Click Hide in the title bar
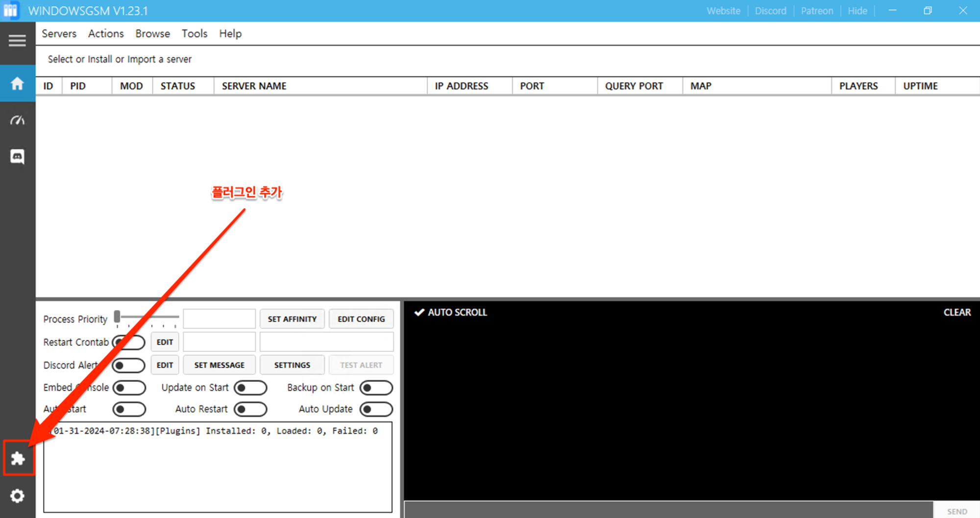Image resolution: width=980 pixels, height=518 pixels. (857, 11)
